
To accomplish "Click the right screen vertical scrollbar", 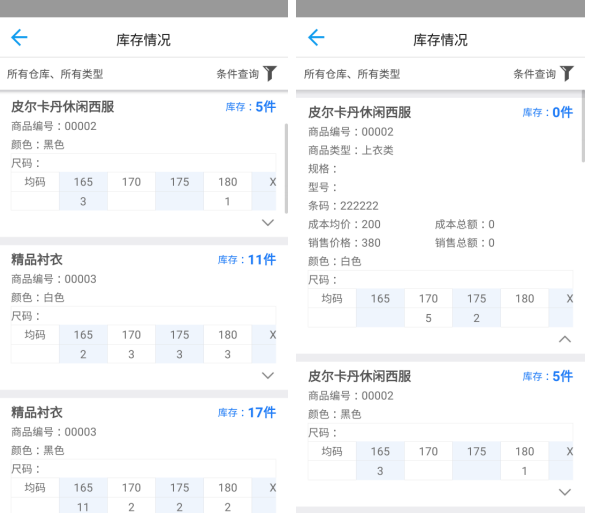I will [583, 126].
